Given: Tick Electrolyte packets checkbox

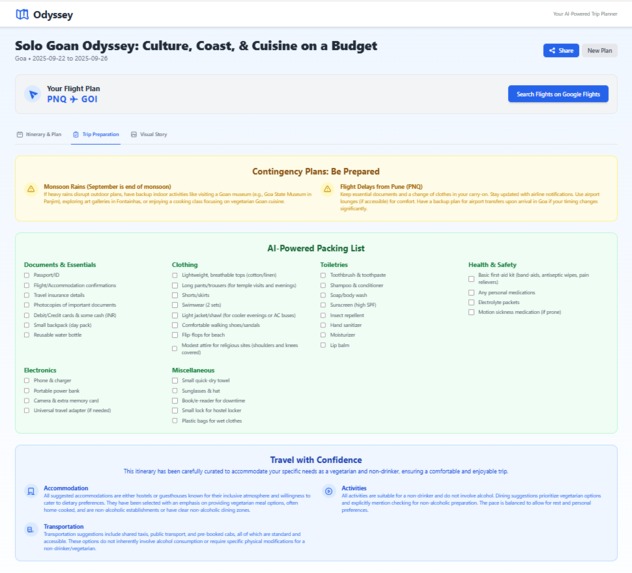Looking at the screenshot, I should pyautogui.click(x=471, y=302).
